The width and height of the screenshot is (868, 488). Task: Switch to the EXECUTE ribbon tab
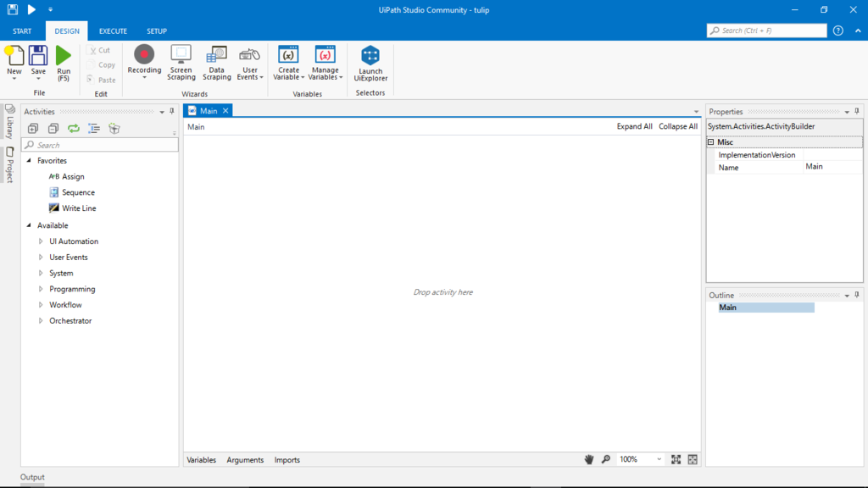point(113,31)
